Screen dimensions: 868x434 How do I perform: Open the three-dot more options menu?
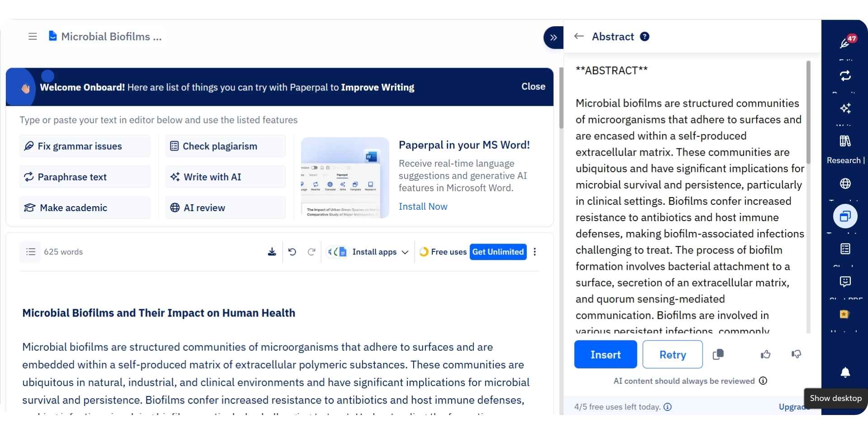pyautogui.click(x=535, y=252)
